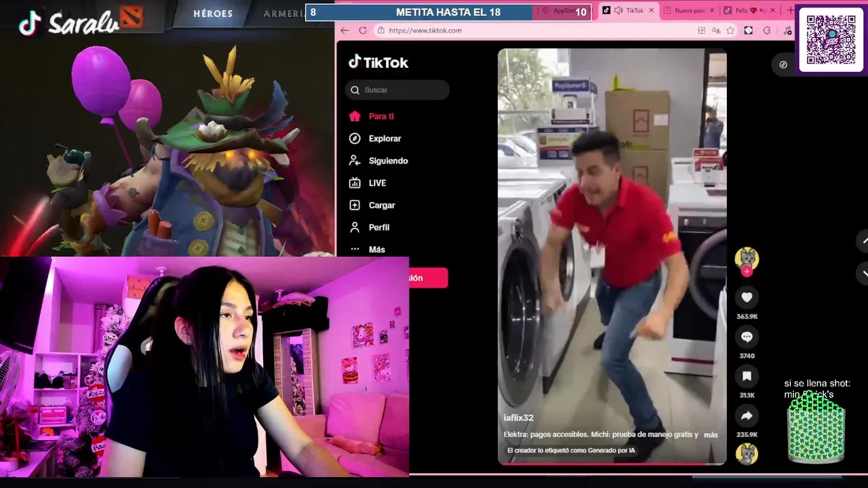Click the round icon above the arrows
868x488 pixels.
[x=783, y=64]
